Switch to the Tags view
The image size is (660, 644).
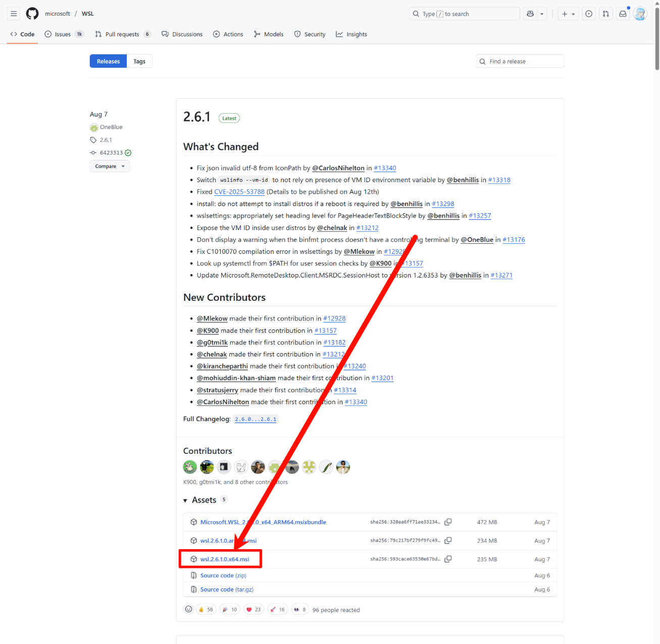point(139,62)
